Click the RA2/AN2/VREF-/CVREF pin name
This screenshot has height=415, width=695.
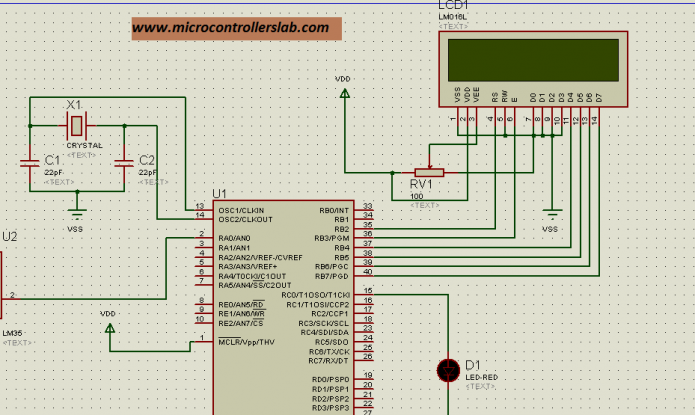260,258
